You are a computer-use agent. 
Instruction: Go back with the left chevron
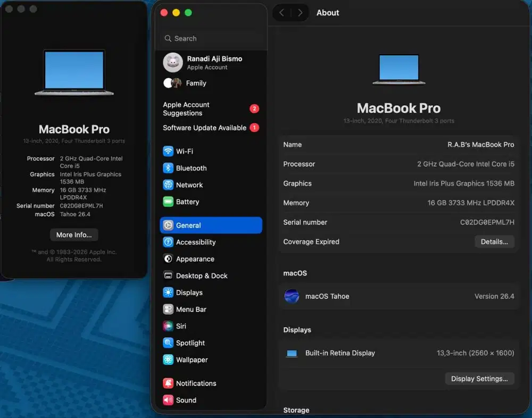281,13
